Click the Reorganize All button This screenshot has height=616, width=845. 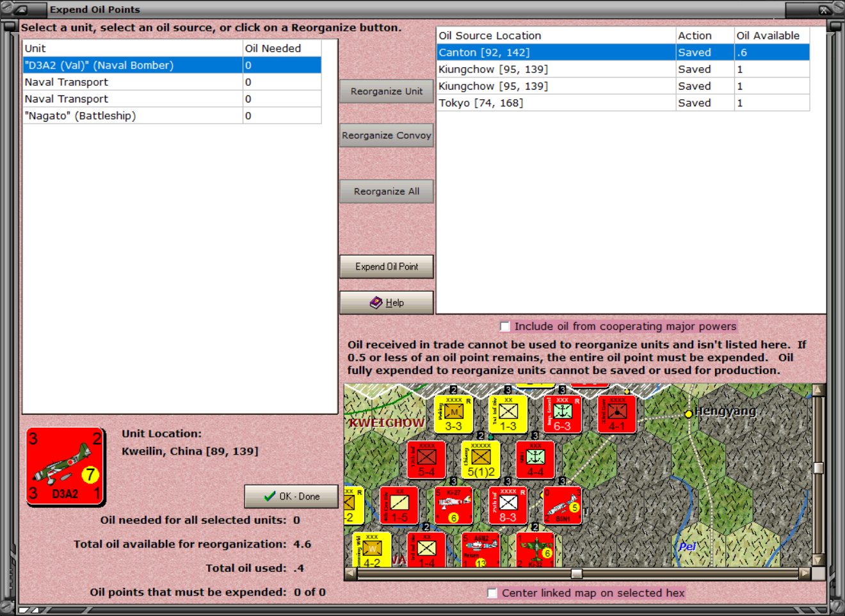tap(387, 191)
